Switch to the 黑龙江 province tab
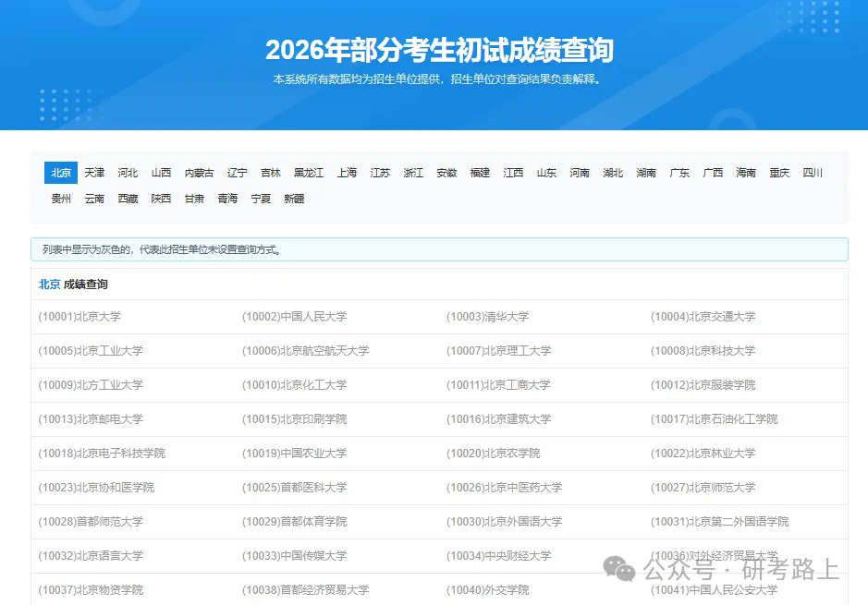Image resolution: width=868 pixels, height=605 pixels. (x=309, y=173)
